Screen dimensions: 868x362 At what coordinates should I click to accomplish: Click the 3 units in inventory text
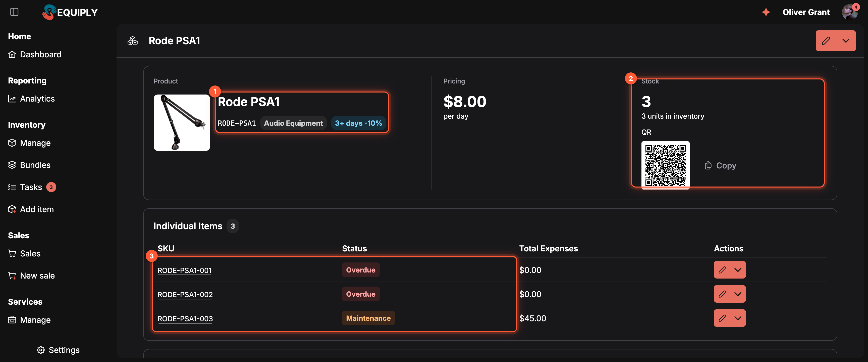(x=673, y=116)
